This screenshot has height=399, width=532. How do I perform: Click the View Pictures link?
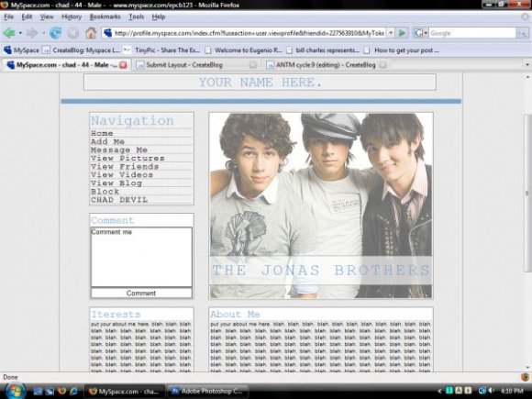click(127, 158)
